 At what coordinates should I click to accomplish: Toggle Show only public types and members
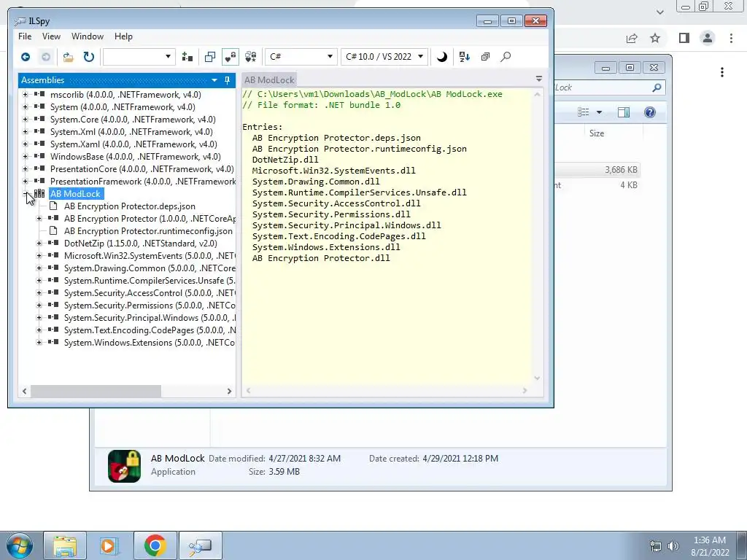(230, 57)
